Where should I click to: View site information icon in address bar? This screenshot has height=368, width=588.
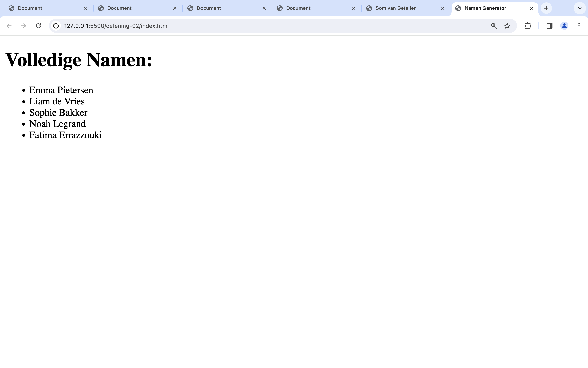tap(56, 26)
